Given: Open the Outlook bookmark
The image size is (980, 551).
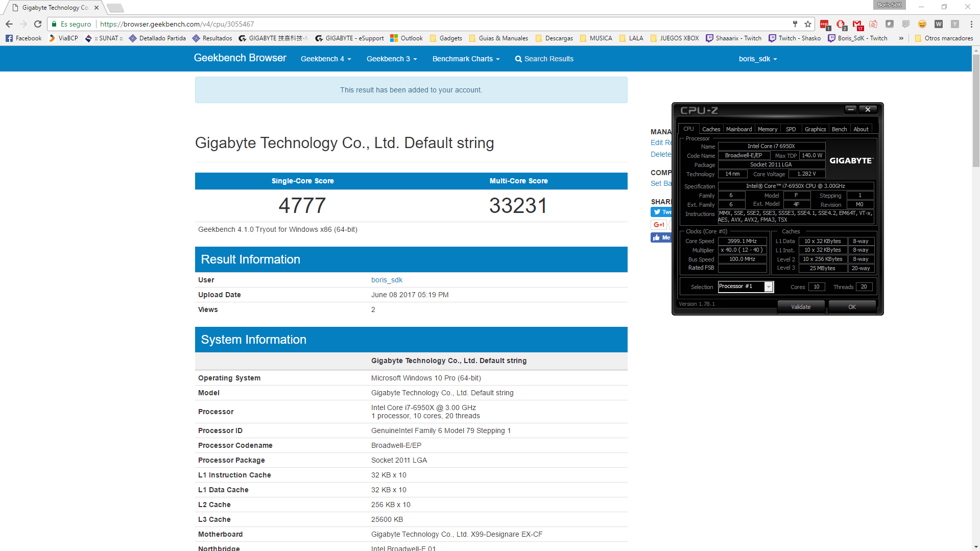Looking at the screenshot, I should [407, 38].
